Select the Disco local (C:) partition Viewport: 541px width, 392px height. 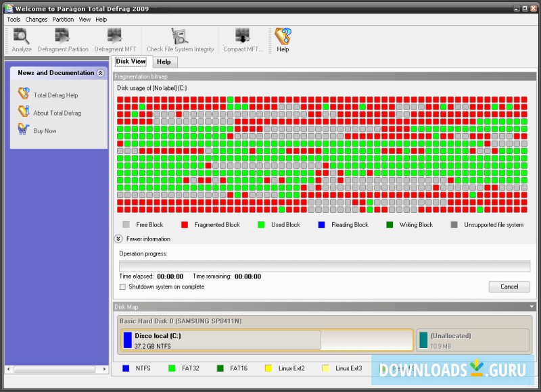[267, 340]
